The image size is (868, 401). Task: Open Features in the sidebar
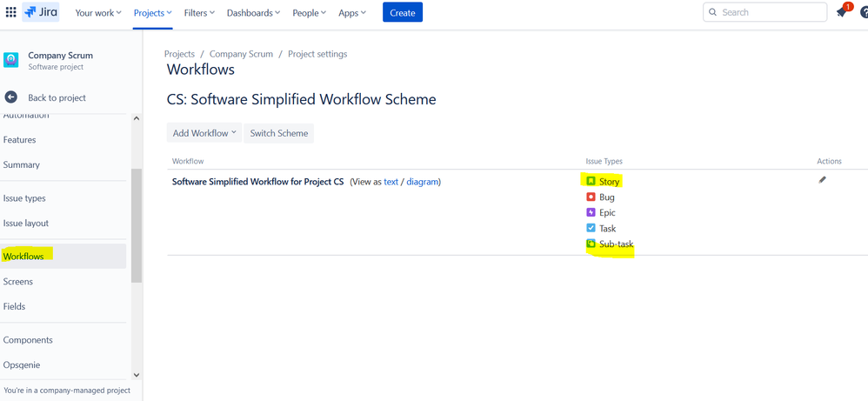pyautogui.click(x=19, y=139)
